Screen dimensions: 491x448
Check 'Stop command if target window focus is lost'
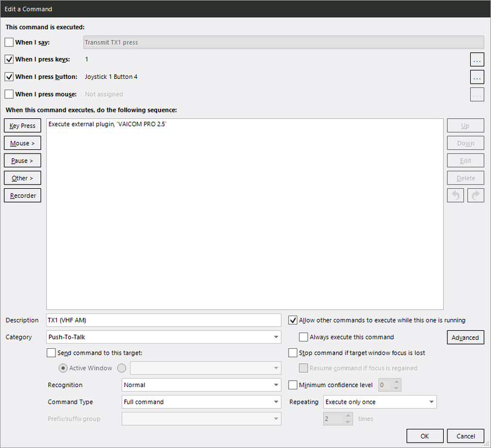coord(293,353)
